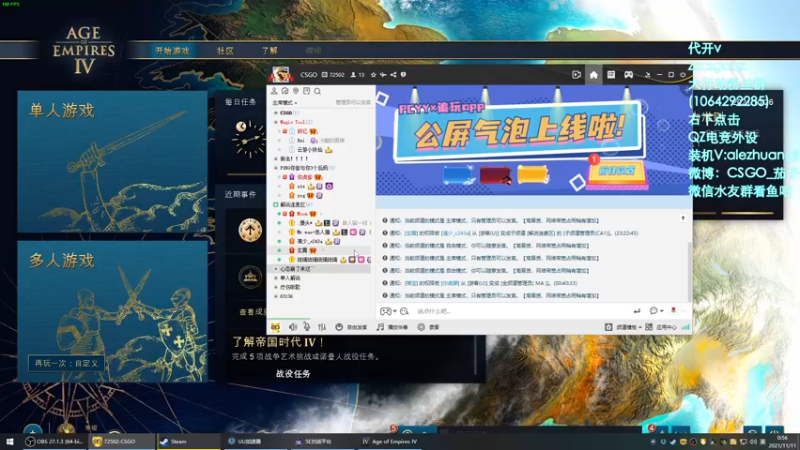800x450 pixels.
Task: Start recording with the 录音 button
Action: point(429,327)
